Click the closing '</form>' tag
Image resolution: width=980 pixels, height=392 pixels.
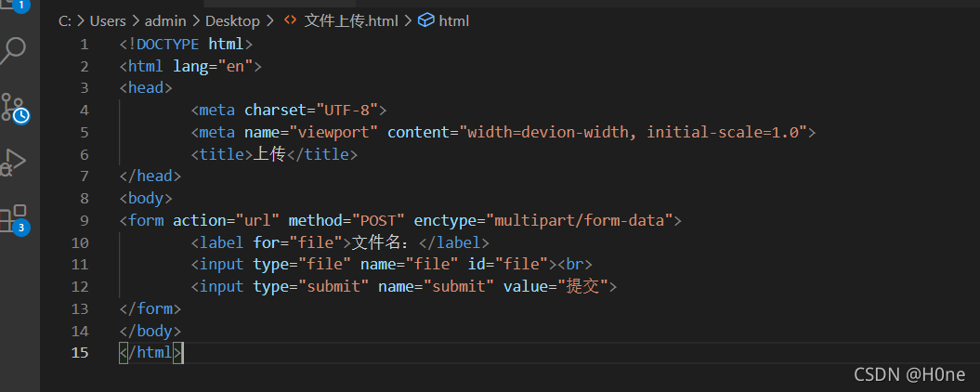click(150, 308)
